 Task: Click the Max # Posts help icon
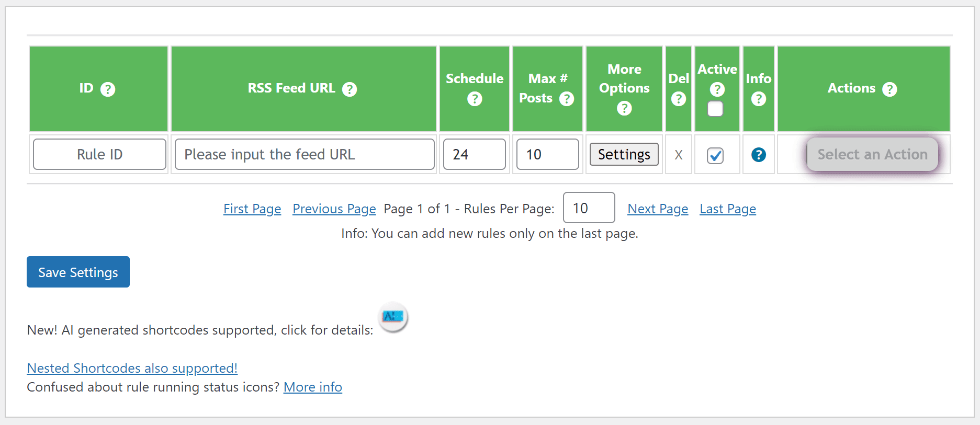pyautogui.click(x=567, y=99)
